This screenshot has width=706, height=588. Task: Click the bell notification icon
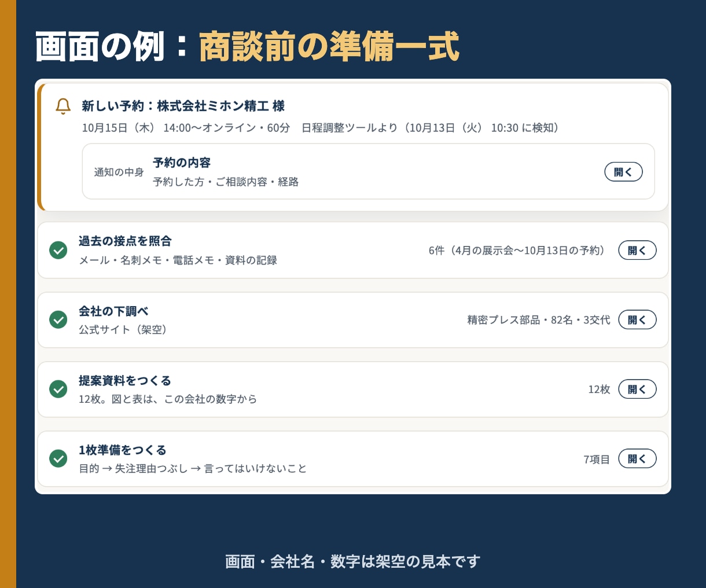63,106
